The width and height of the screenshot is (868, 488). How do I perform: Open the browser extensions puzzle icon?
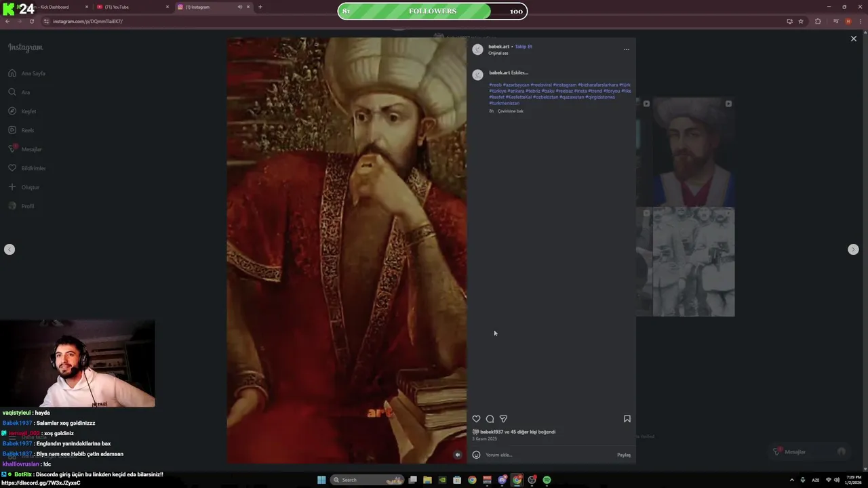tap(818, 21)
